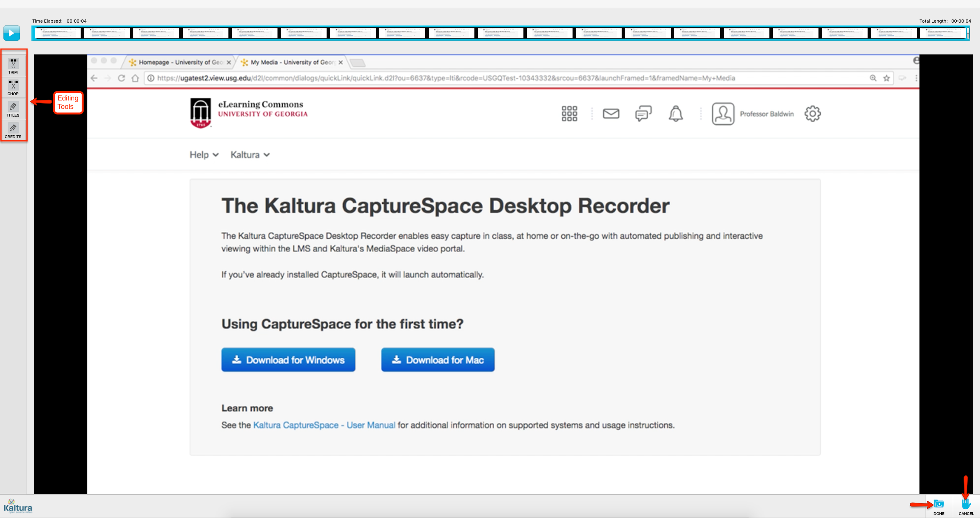Image resolution: width=980 pixels, height=518 pixels.
Task: Bookmark page with the star icon
Action: [x=887, y=78]
